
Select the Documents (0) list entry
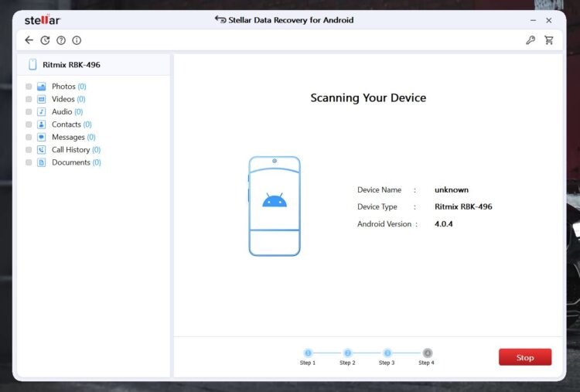point(77,162)
